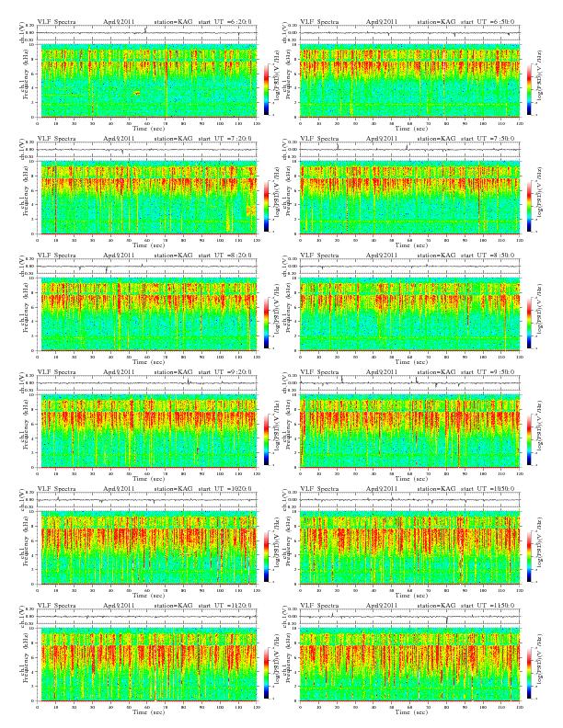The height and width of the screenshot is (728, 563).
Task: Click the ch.1(V) waveform strip above the 6:20:0 spectrogram
Action: (147, 33)
